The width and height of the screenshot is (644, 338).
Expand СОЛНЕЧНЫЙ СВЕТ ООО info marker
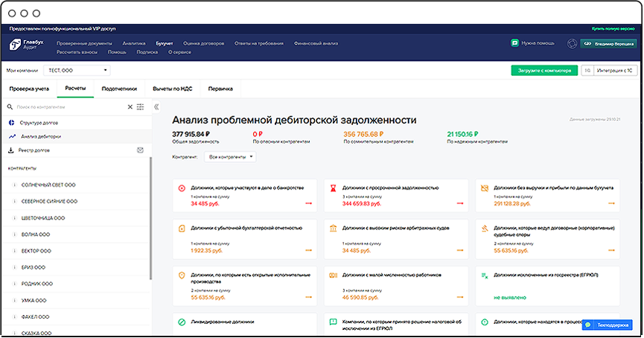pos(14,185)
